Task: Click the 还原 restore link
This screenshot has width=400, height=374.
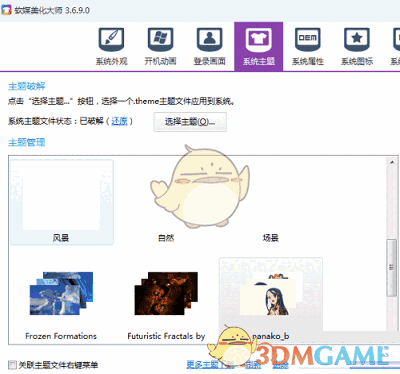Action: [x=119, y=121]
